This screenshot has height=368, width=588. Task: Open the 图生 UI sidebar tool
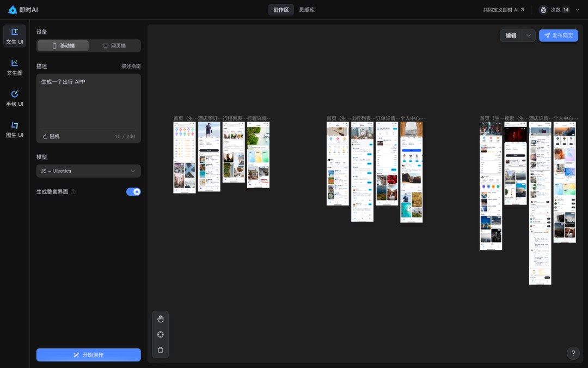pos(15,129)
